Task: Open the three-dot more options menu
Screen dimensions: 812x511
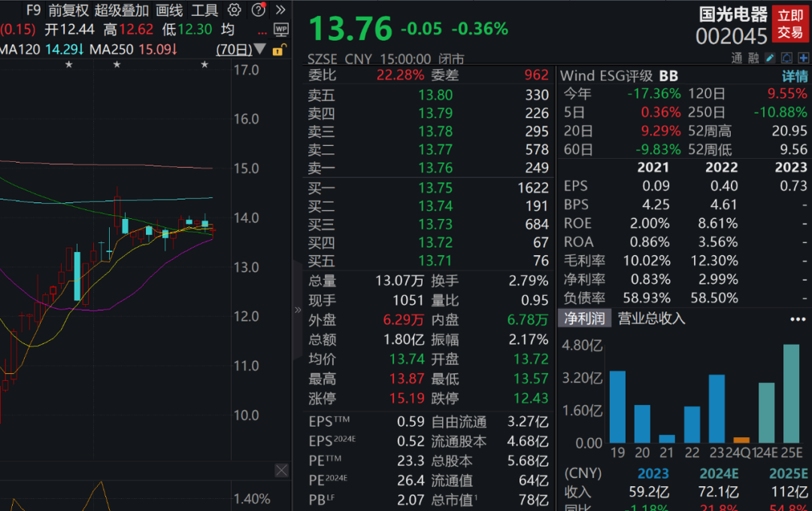Action: [x=797, y=319]
